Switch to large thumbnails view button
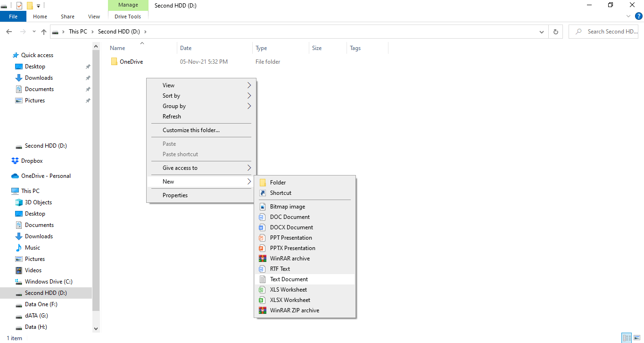Viewport: 644px width, 343px height. tap(636, 338)
